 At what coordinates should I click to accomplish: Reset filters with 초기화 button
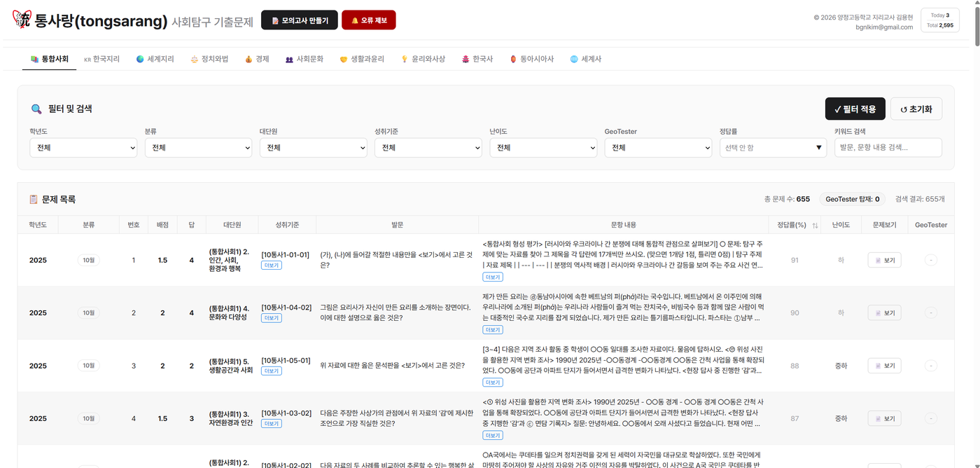tap(916, 109)
